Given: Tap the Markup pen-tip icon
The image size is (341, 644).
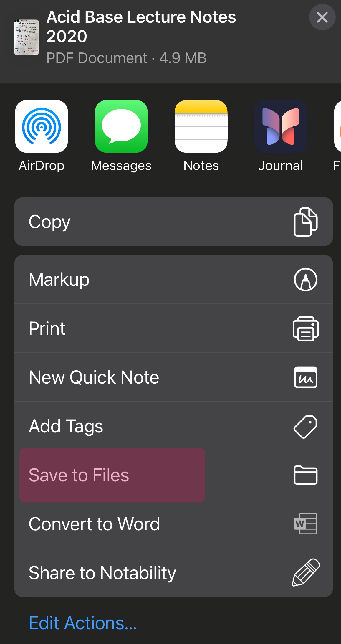Looking at the screenshot, I should (x=306, y=280).
